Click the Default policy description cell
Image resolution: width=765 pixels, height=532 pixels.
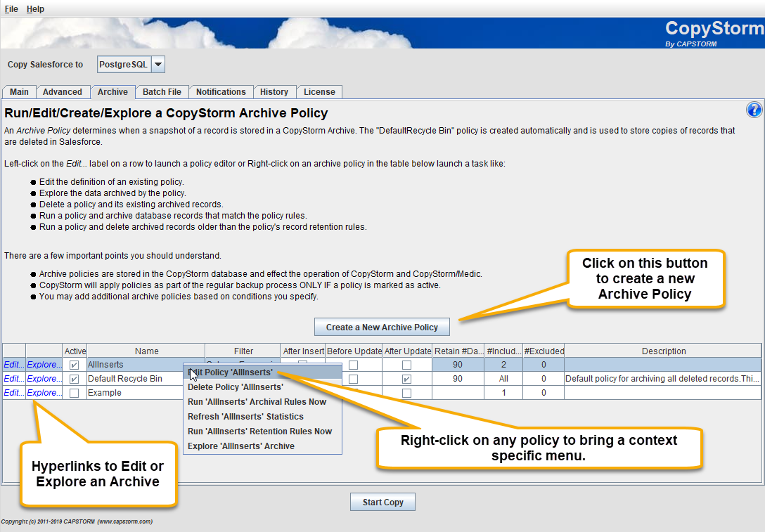[662, 378]
